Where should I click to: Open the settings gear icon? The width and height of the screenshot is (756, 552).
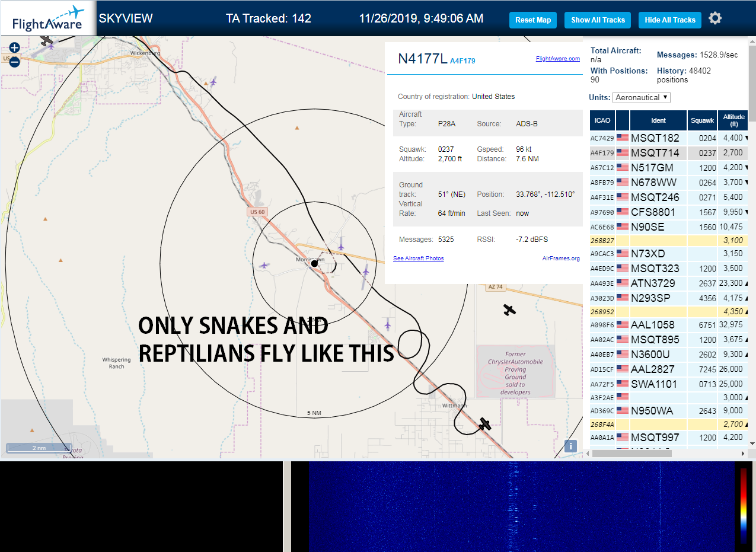pyautogui.click(x=715, y=18)
